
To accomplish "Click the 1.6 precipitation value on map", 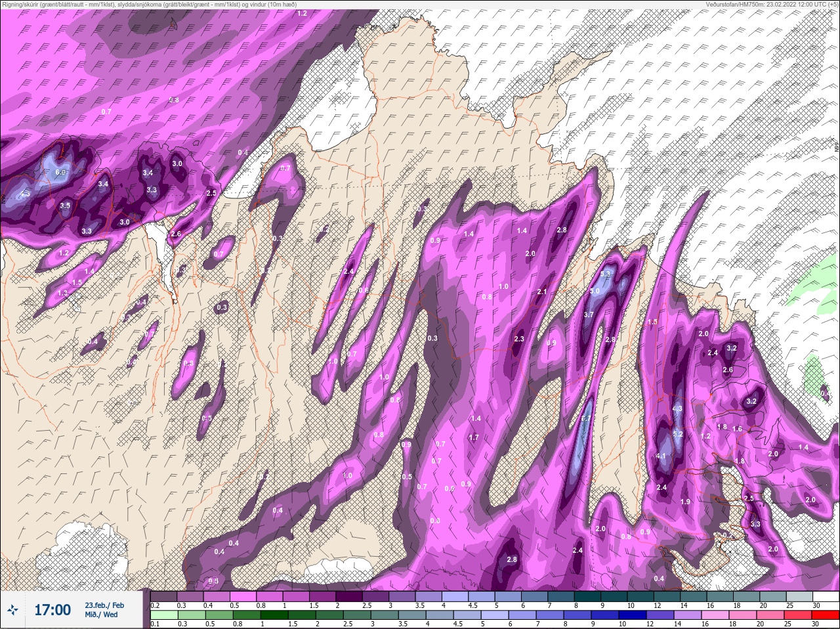I will (x=737, y=429).
